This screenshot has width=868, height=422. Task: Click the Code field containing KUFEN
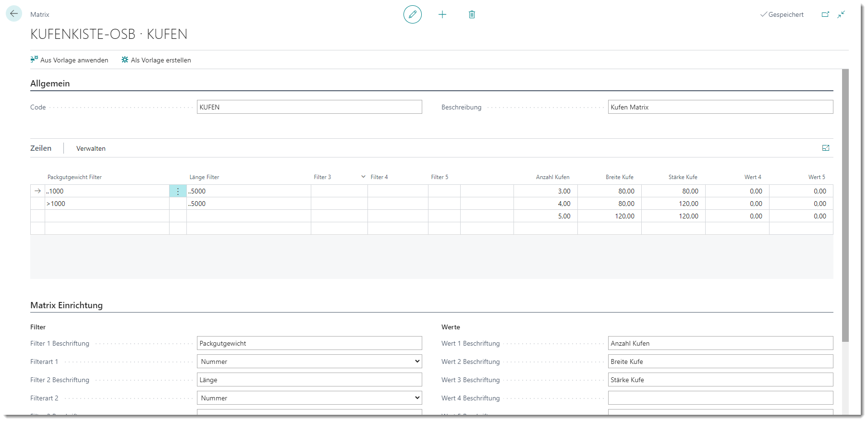[309, 107]
